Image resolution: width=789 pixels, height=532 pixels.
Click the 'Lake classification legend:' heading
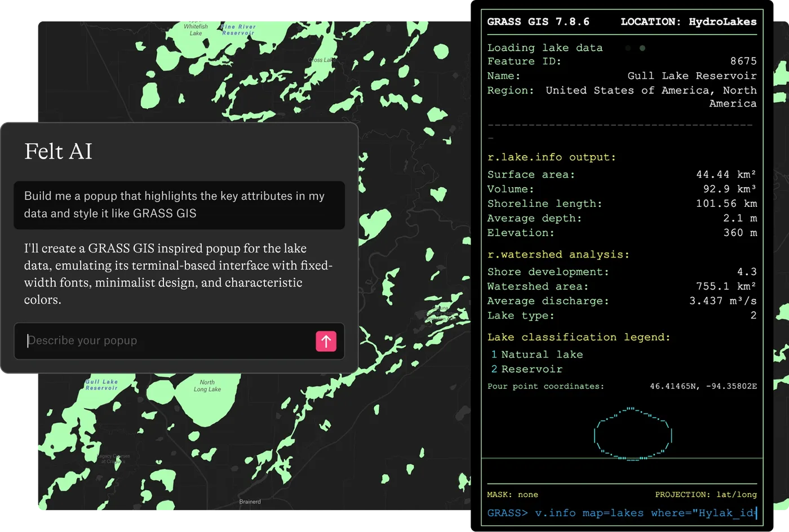[x=579, y=337]
